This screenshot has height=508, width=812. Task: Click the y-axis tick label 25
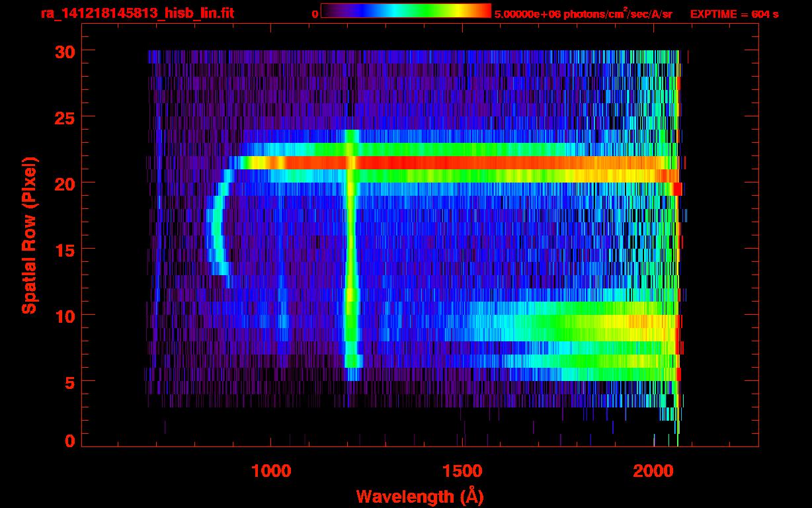65,117
